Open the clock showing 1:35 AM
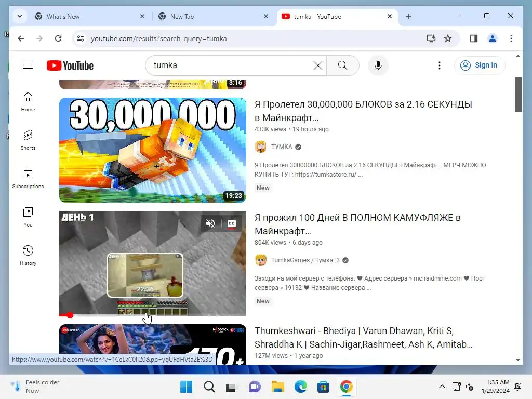 [x=496, y=387]
